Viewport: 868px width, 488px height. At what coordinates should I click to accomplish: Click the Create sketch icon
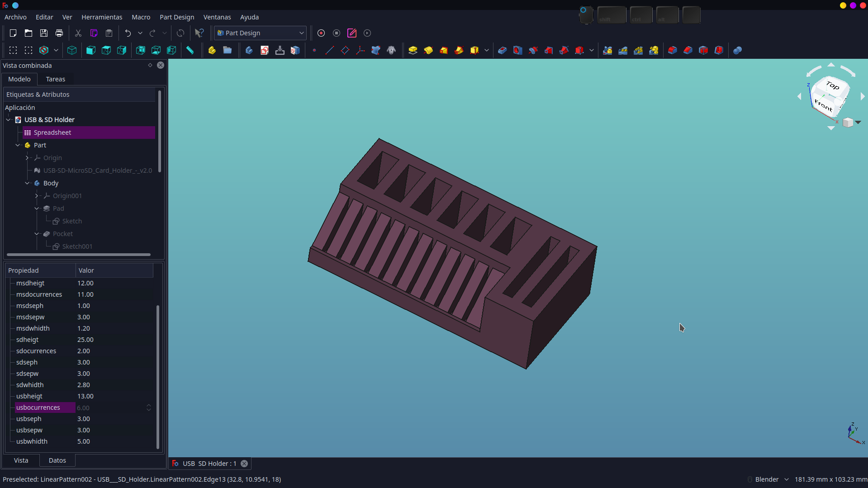tap(265, 50)
